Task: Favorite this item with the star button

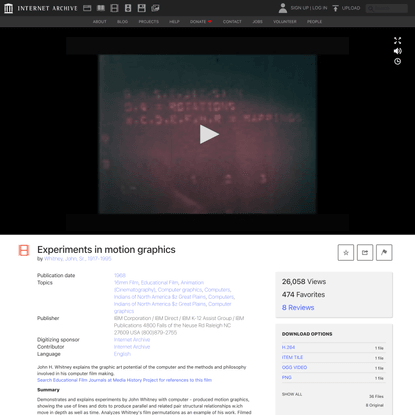Action: pos(346,252)
